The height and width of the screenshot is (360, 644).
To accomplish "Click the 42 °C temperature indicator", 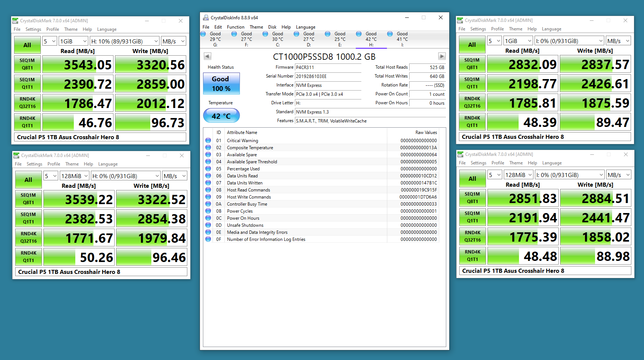I will coord(221,116).
